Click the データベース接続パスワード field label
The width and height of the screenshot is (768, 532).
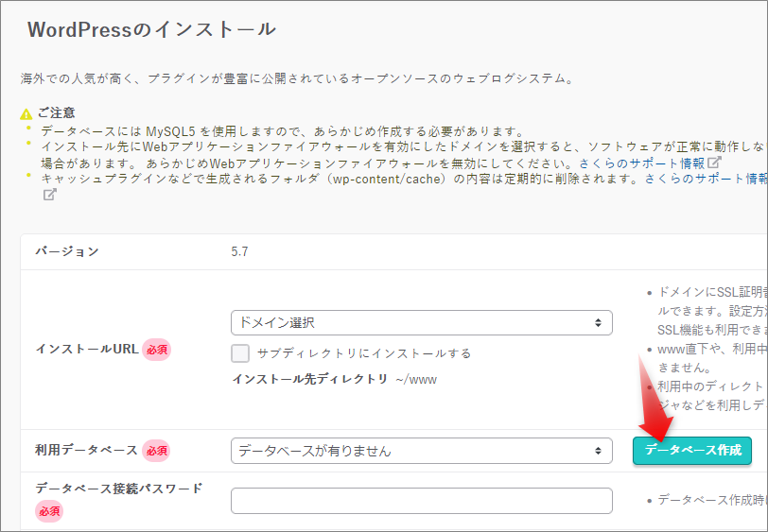click(x=119, y=489)
